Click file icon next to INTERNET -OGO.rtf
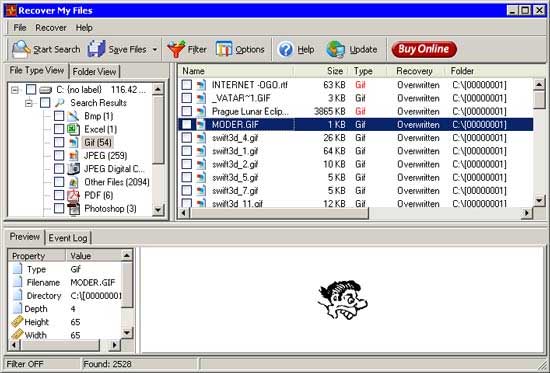 [x=201, y=85]
